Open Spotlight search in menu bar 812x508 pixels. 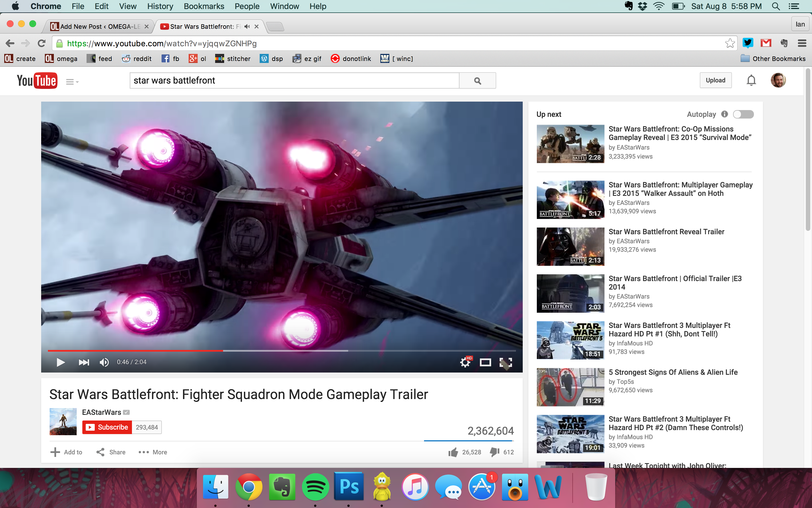tap(776, 6)
